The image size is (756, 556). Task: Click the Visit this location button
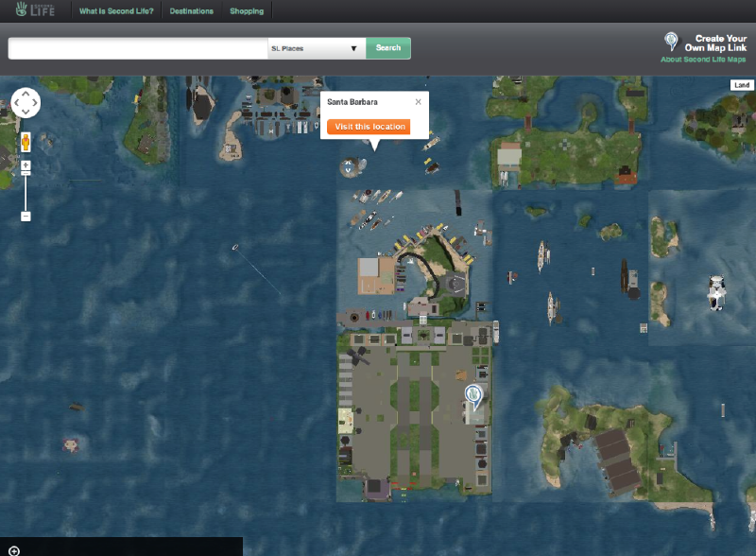369,127
